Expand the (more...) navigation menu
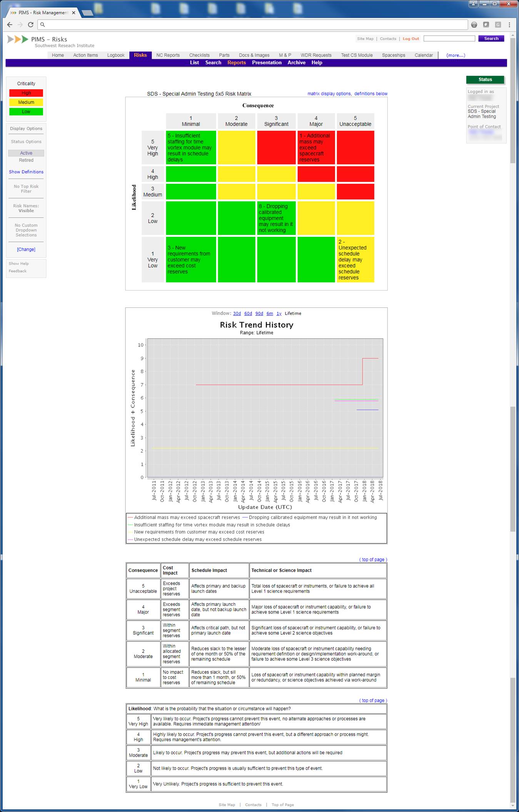Viewport: 519px width, 812px height. [x=456, y=55]
